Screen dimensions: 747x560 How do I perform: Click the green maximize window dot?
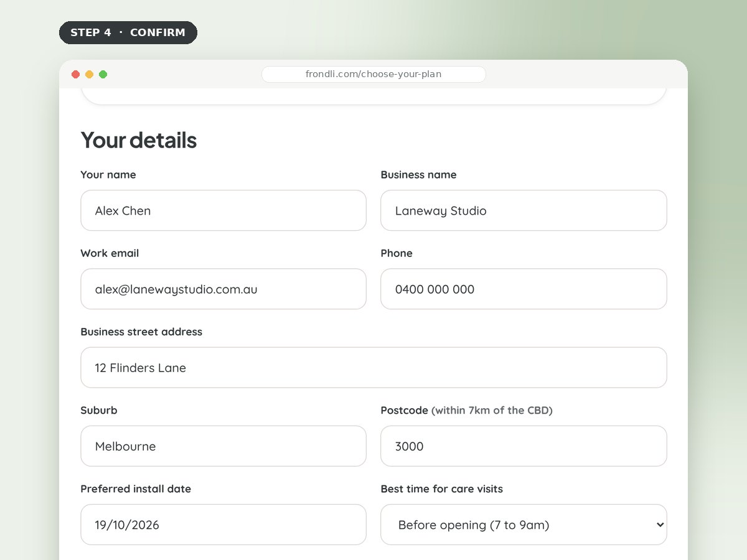point(103,74)
